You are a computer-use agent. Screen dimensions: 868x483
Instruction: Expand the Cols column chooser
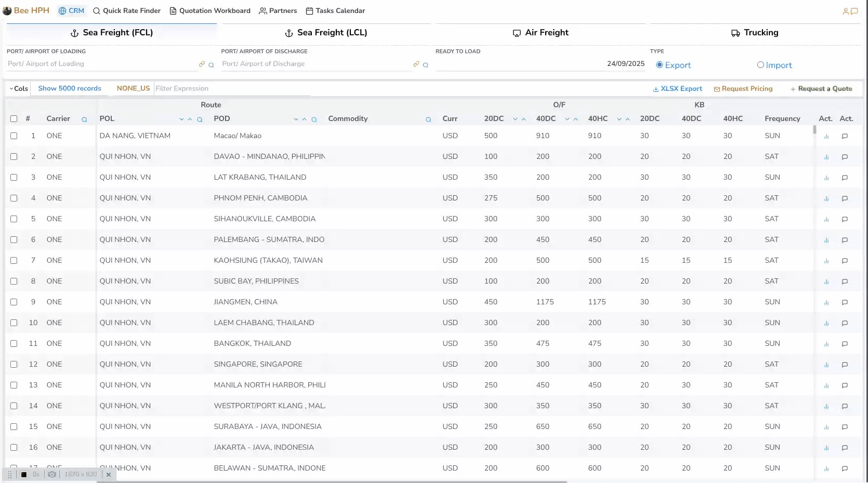pyautogui.click(x=19, y=89)
